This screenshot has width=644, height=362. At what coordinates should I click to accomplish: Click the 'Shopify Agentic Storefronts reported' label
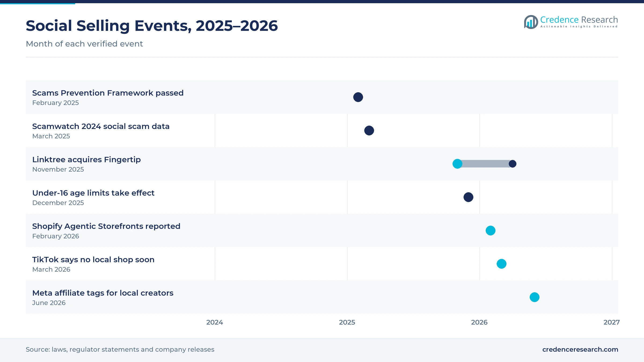(x=106, y=226)
